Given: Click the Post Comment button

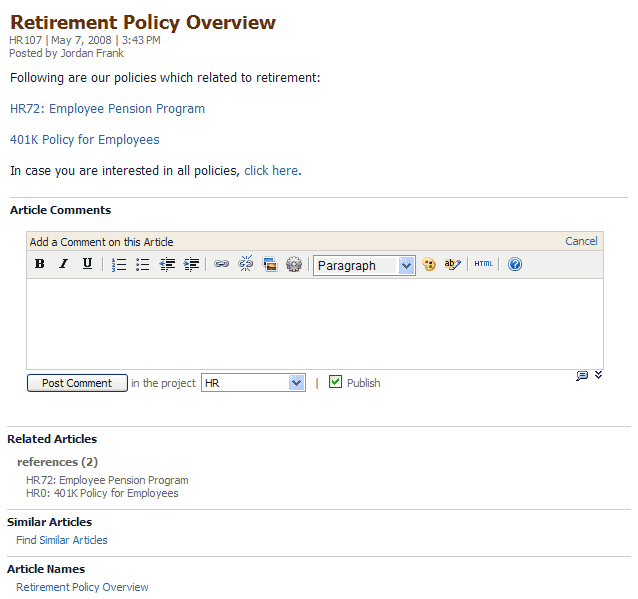Looking at the screenshot, I should (x=77, y=383).
